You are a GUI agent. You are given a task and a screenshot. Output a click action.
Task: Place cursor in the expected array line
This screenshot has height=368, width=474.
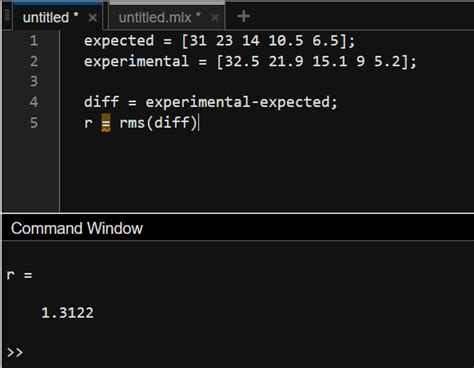click(220, 41)
